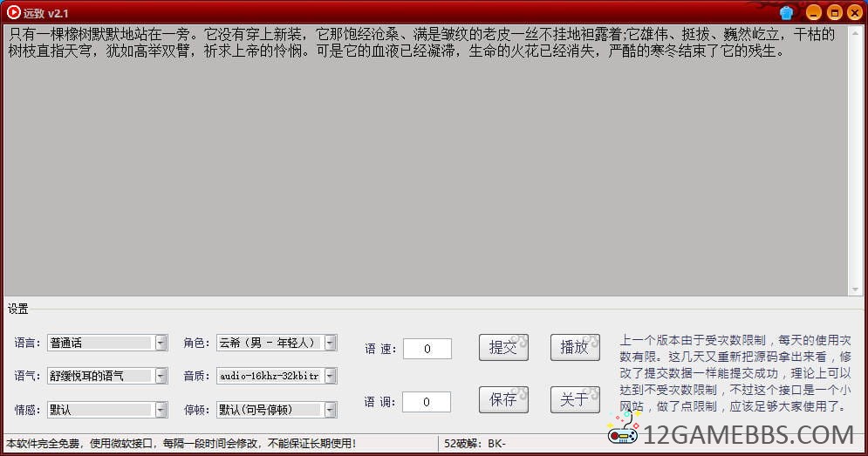Expand the 停顿 dropdown 默认(句号停顿)

pyautogui.click(x=277, y=410)
